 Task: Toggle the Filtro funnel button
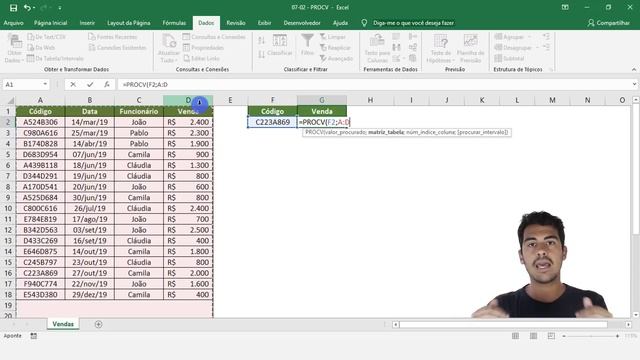307,45
